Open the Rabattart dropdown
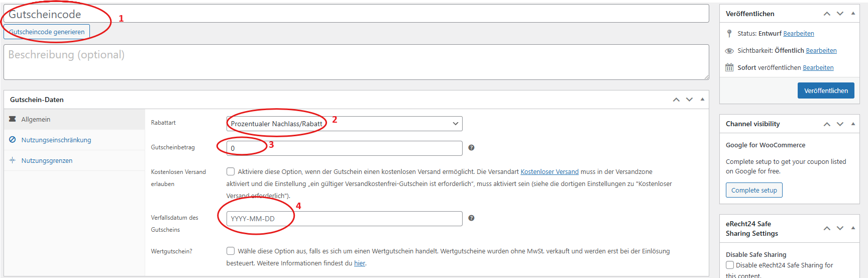 click(344, 124)
